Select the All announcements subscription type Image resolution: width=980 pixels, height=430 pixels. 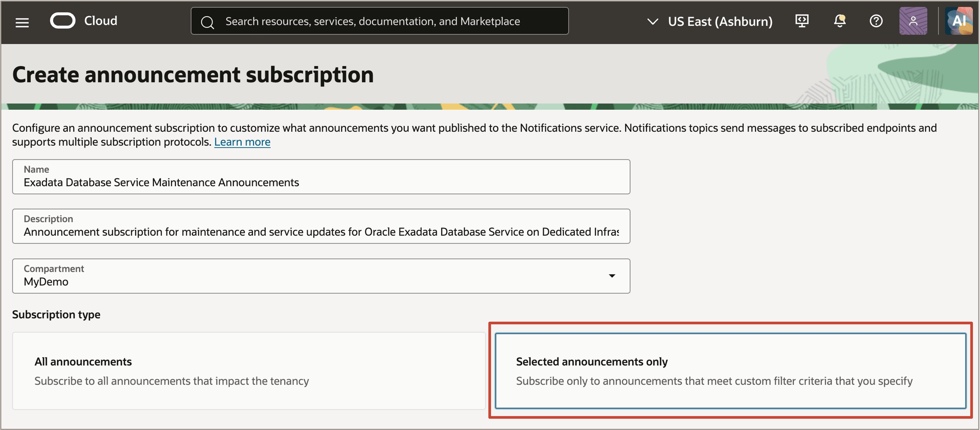pyautogui.click(x=249, y=371)
